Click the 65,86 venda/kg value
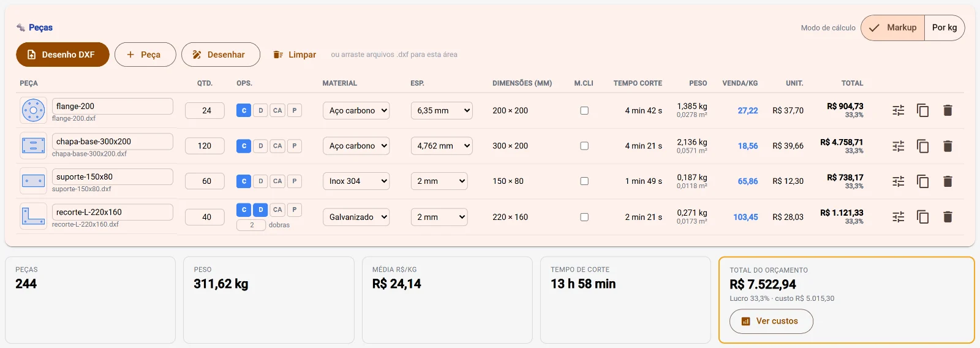The image size is (980, 348). [x=748, y=181]
